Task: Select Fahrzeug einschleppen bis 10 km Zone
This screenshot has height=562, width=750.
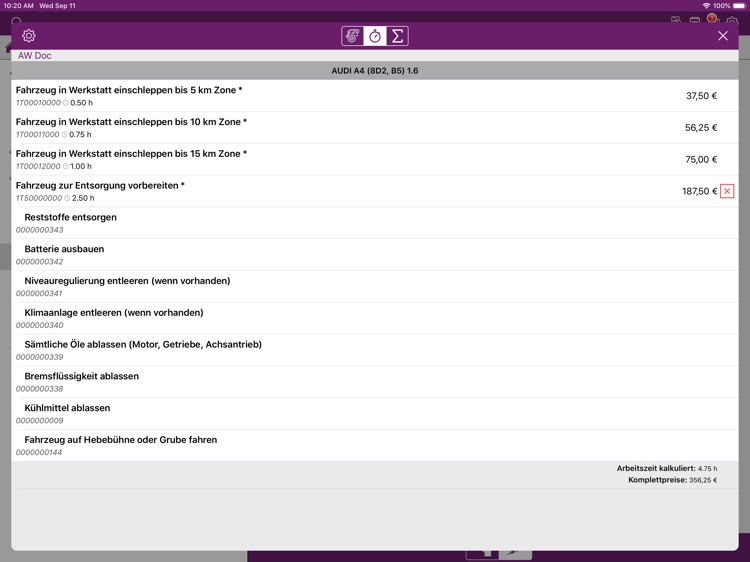Action: 375,128
